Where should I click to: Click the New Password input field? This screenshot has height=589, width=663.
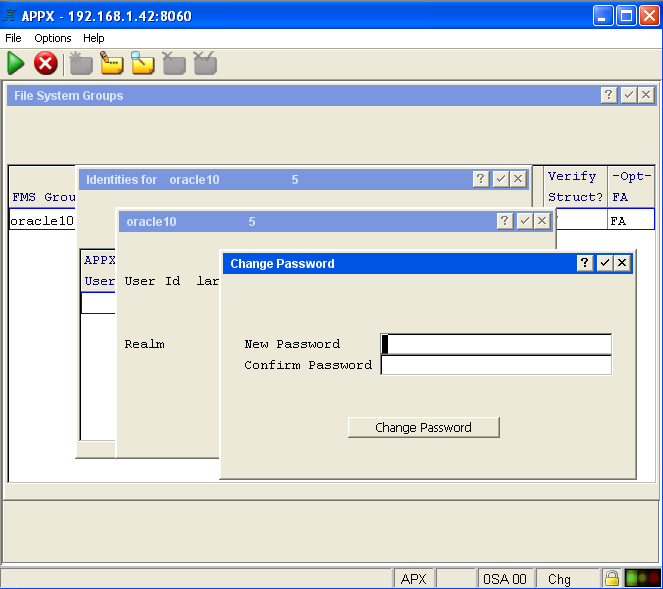pyautogui.click(x=496, y=344)
